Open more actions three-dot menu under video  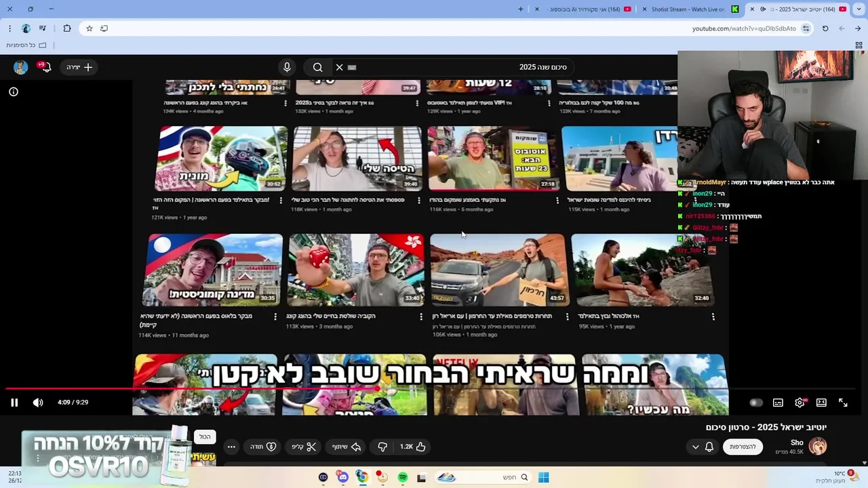(231, 447)
